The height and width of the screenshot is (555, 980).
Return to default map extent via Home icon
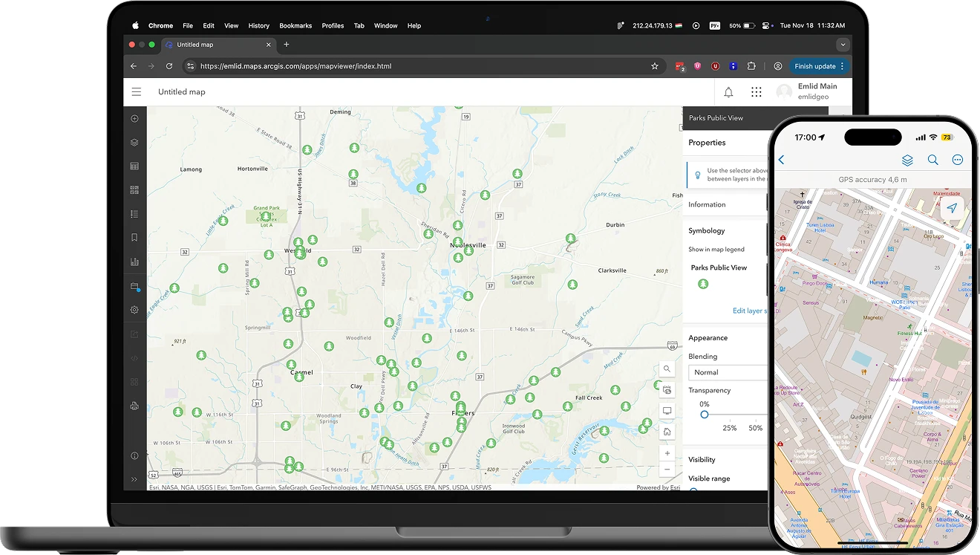point(667,432)
